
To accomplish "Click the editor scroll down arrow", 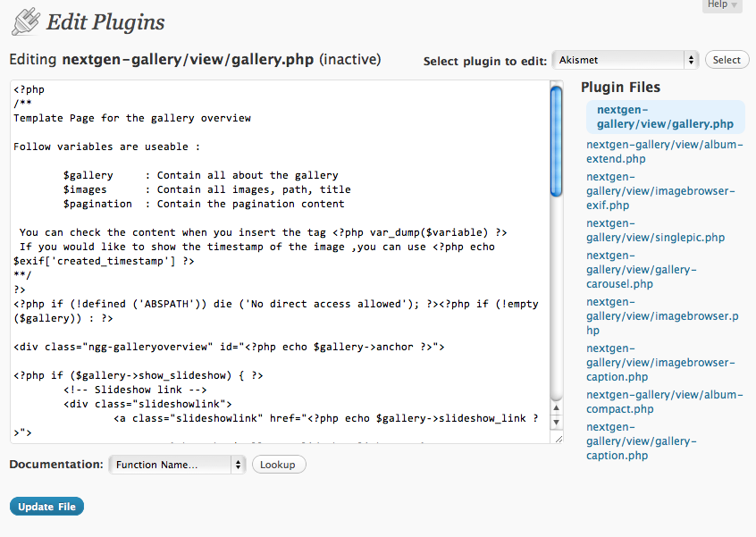I will 557,423.
